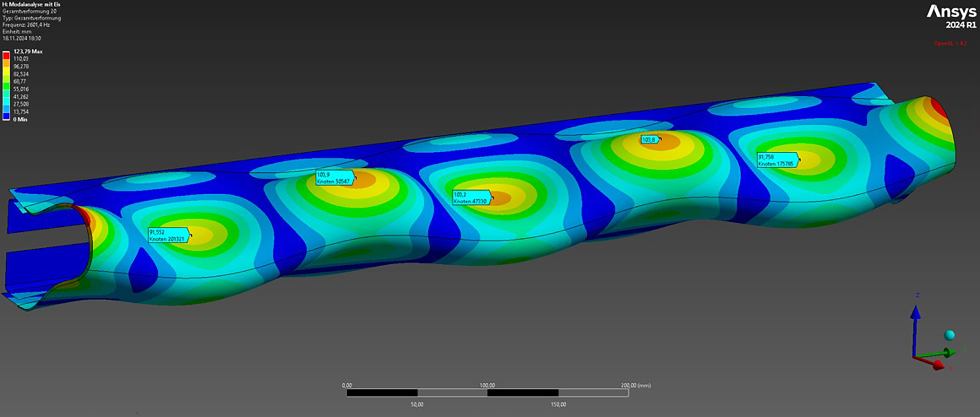Image resolution: width=980 pixels, height=417 pixels.
Task: Click the 'H: Modalanalyse mit Eis' title text
Action: pyautogui.click(x=31, y=4)
